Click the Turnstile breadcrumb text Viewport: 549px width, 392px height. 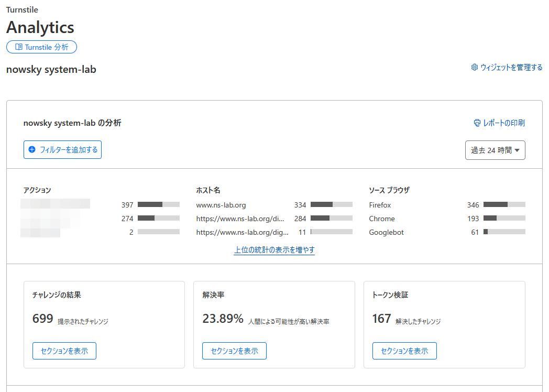22,10
